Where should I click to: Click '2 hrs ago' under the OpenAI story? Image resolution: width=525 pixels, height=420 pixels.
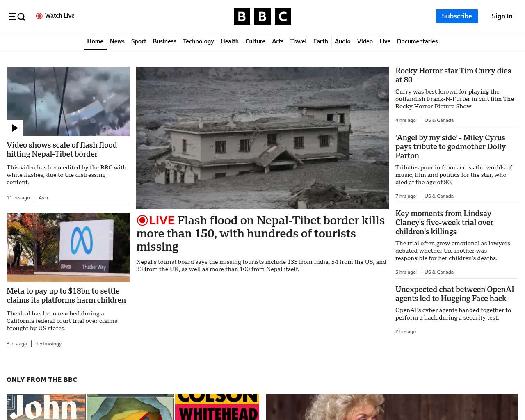pos(406,331)
